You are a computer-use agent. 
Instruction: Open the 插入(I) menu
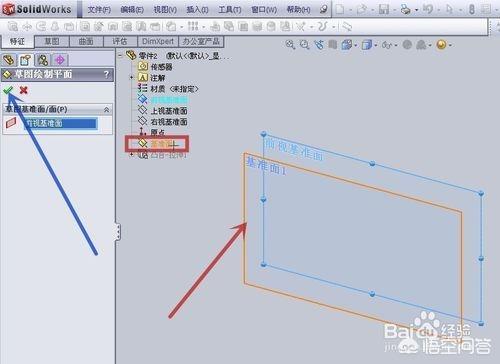pos(197,9)
